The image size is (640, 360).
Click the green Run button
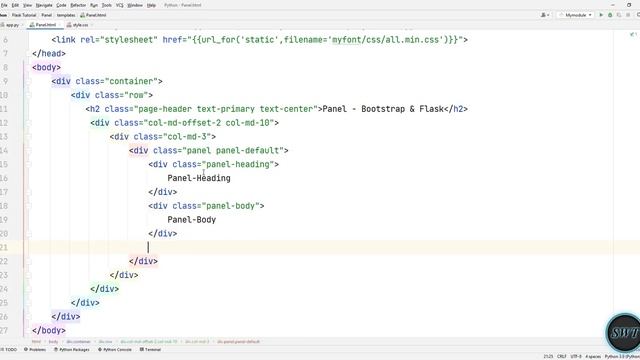[601, 15]
